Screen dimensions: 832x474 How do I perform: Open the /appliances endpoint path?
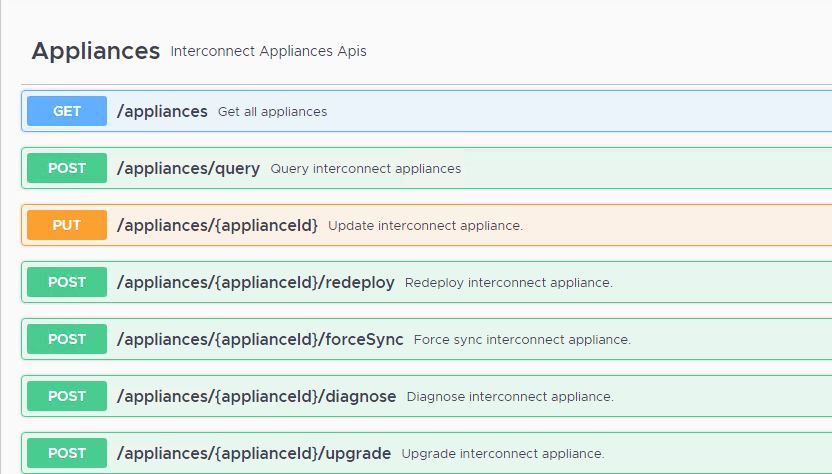coord(162,111)
